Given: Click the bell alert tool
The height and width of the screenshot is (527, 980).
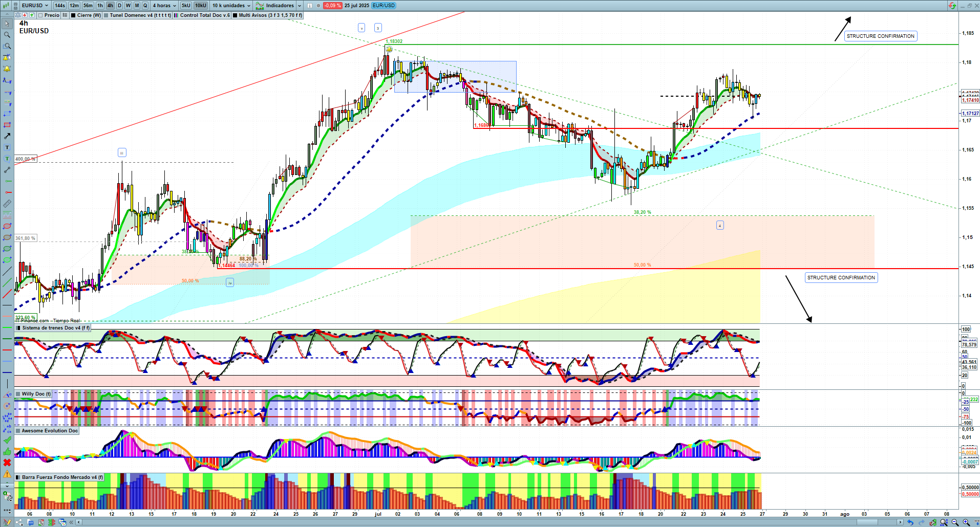Looking at the screenshot, I should point(7,69).
